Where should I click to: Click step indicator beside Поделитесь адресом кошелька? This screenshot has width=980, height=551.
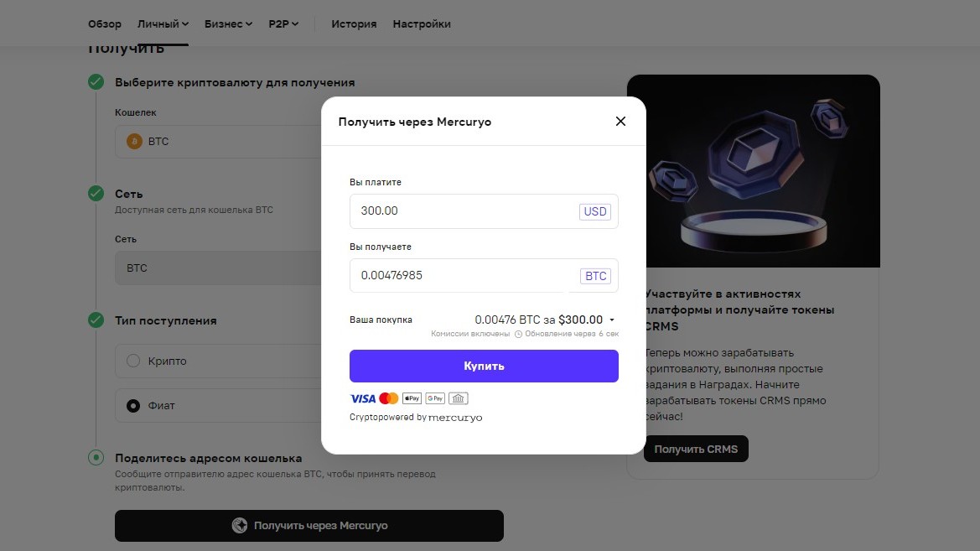pos(96,458)
